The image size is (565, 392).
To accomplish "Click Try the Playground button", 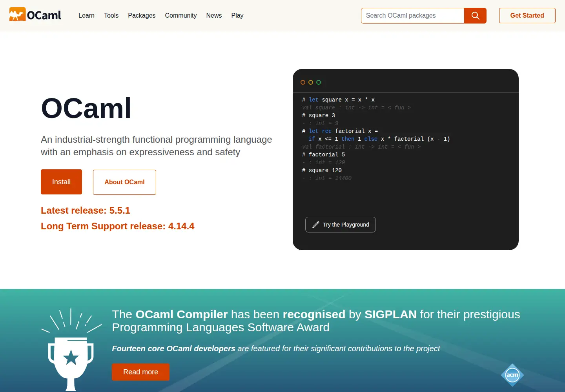I will [x=341, y=225].
